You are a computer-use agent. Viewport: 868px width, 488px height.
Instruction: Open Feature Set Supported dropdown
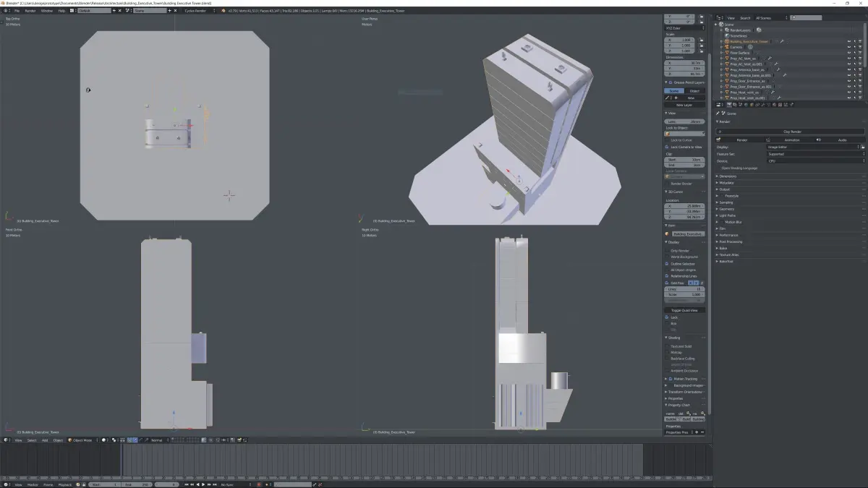[816, 154]
